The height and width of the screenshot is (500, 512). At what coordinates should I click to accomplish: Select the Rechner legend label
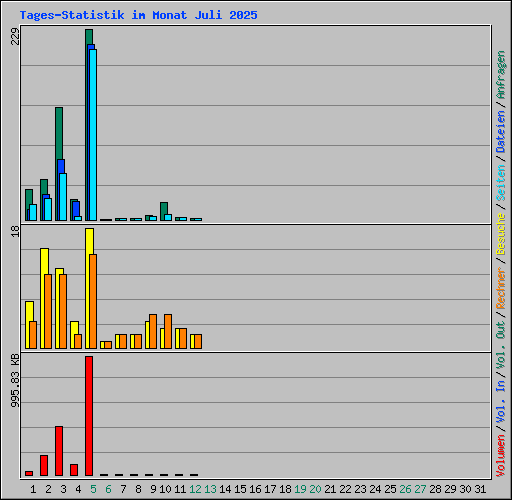click(501, 288)
